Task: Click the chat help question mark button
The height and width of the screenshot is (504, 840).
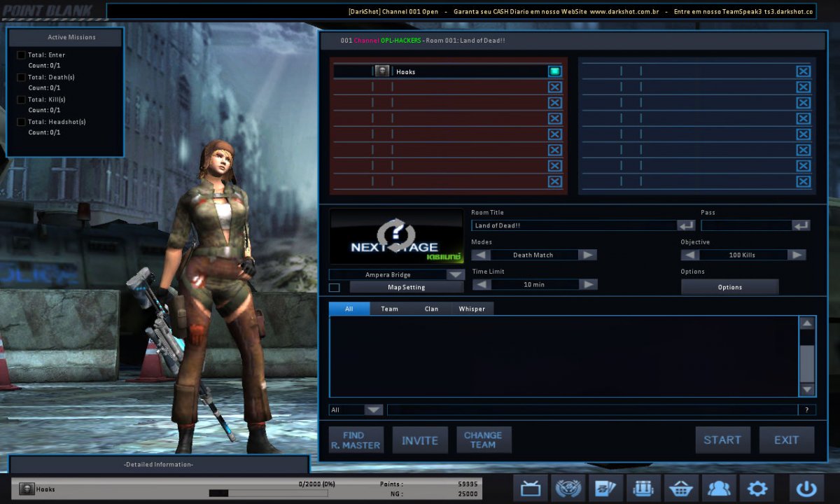Action: [x=806, y=410]
